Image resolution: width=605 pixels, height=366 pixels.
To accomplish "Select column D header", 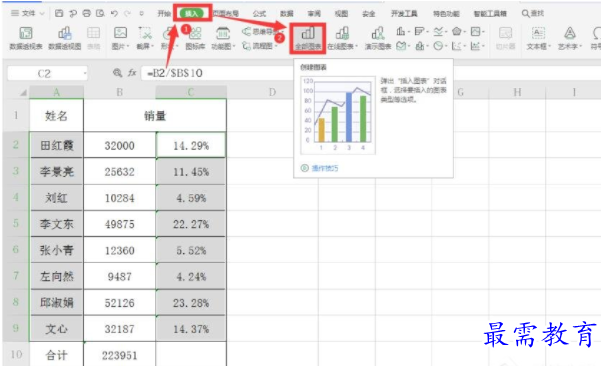I will [x=272, y=92].
